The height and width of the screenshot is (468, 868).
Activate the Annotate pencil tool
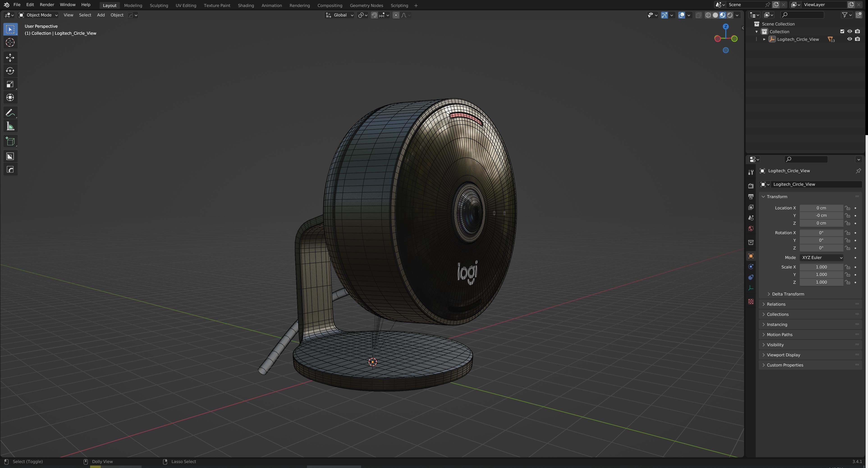(10, 113)
